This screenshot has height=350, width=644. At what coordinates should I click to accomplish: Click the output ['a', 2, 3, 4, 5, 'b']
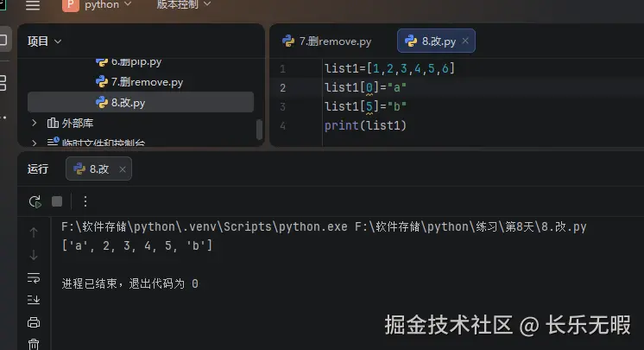click(136, 245)
